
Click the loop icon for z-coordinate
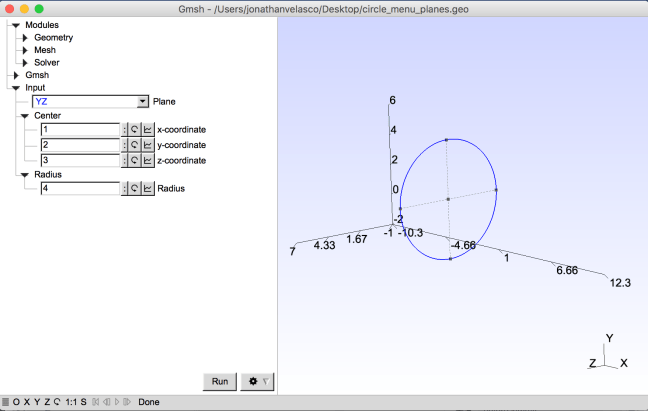click(x=134, y=160)
